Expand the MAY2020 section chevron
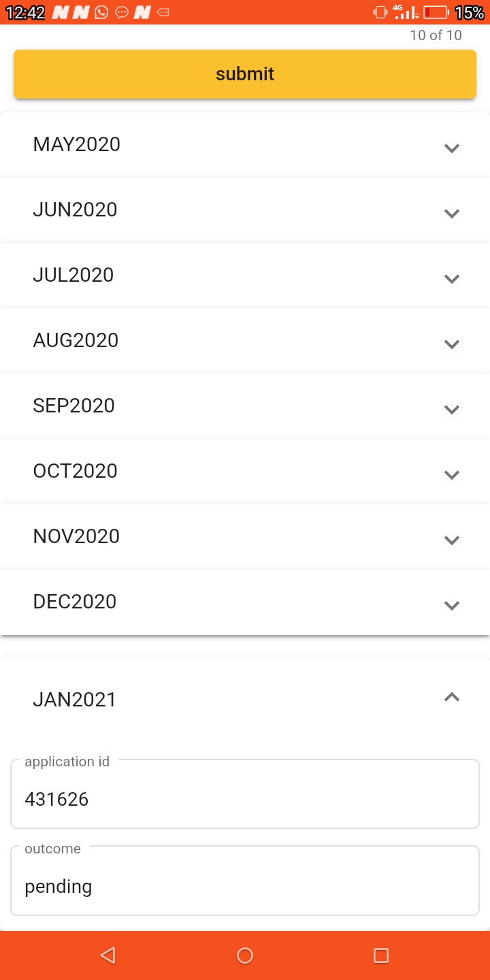The width and height of the screenshot is (490, 980). 451,148
